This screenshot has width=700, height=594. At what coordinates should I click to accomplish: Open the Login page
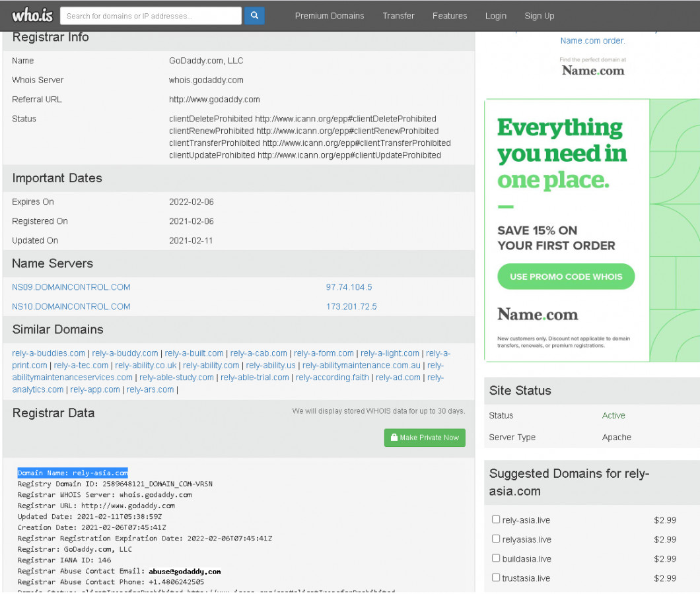[x=495, y=16]
